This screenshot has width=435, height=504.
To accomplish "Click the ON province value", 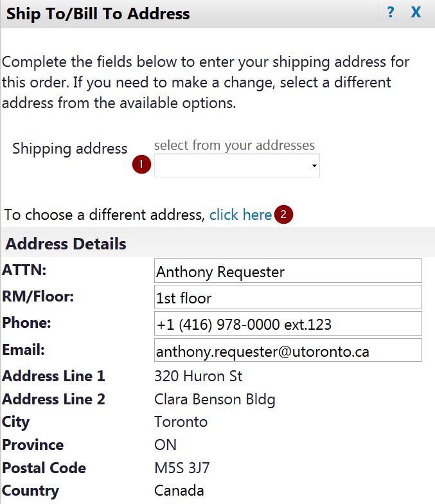I will point(165,445).
